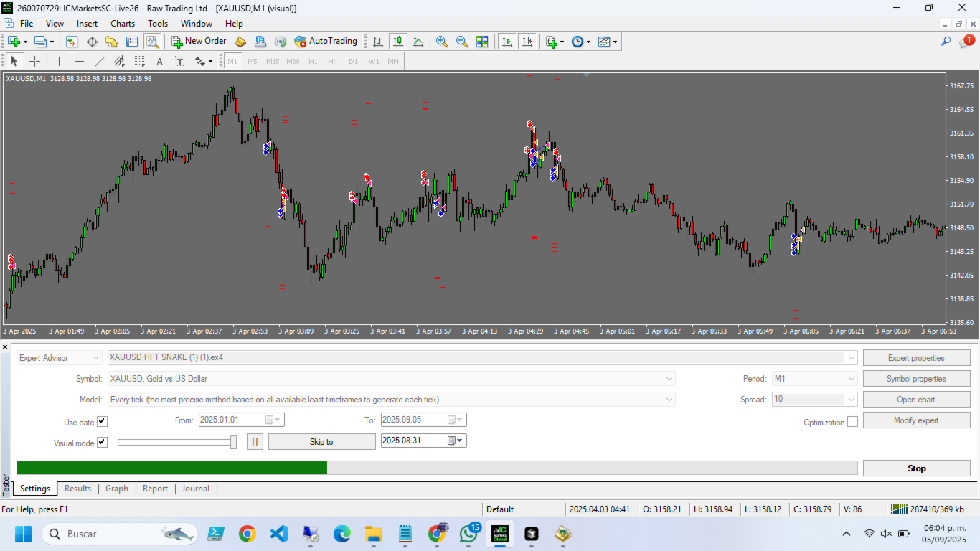980x551 pixels.
Task: Toggle the Use date checkbox
Action: pos(102,422)
